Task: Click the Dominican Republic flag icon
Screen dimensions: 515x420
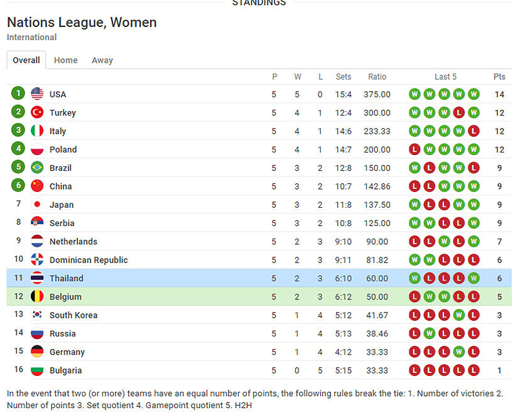Action: (37, 260)
